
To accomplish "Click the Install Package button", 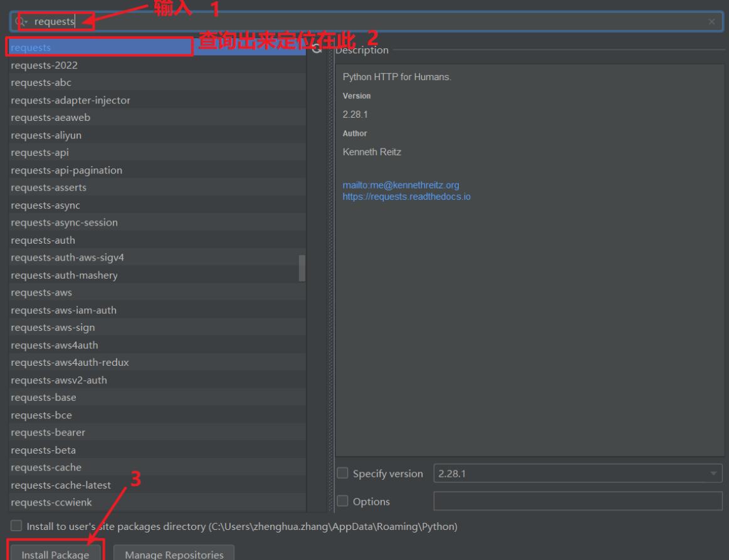I will (55, 555).
